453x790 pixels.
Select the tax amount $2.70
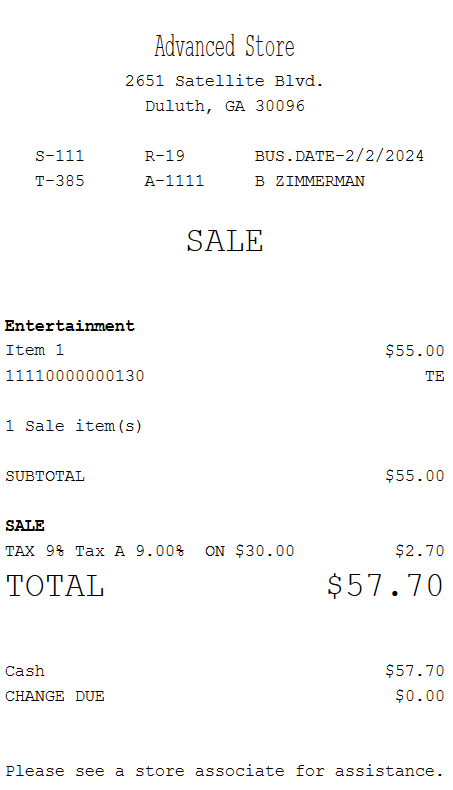coord(420,551)
